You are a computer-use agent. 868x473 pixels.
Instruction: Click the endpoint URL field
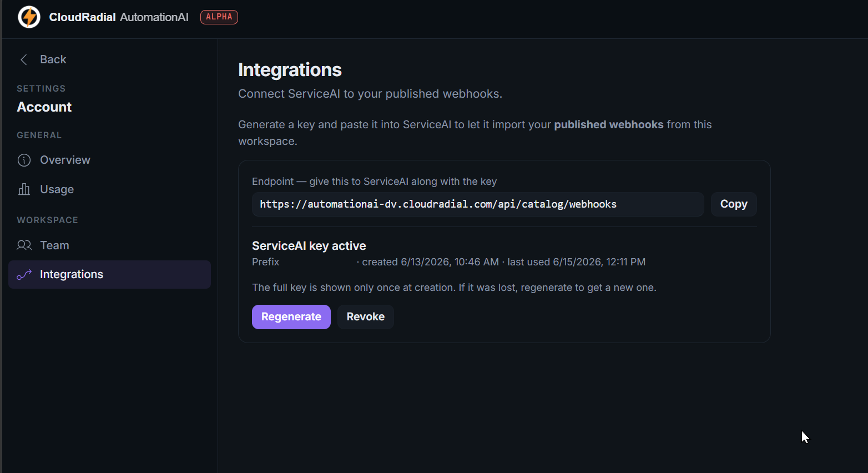pyautogui.click(x=478, y=204)
